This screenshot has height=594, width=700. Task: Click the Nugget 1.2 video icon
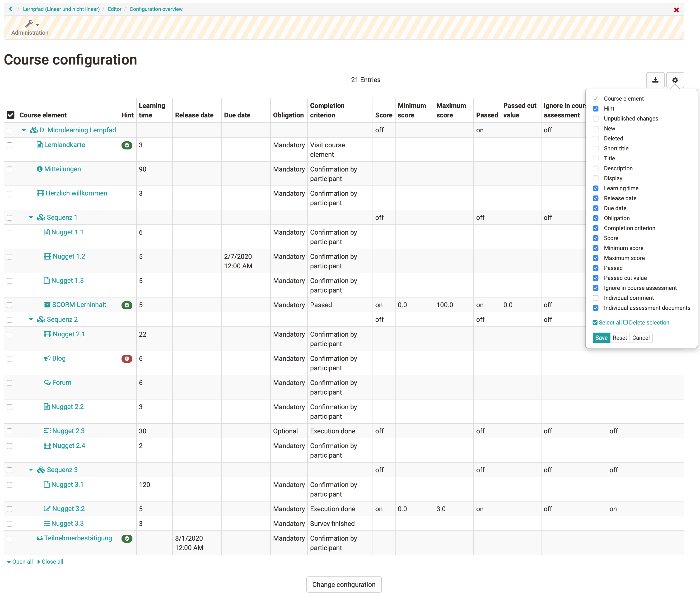[47, 256]
